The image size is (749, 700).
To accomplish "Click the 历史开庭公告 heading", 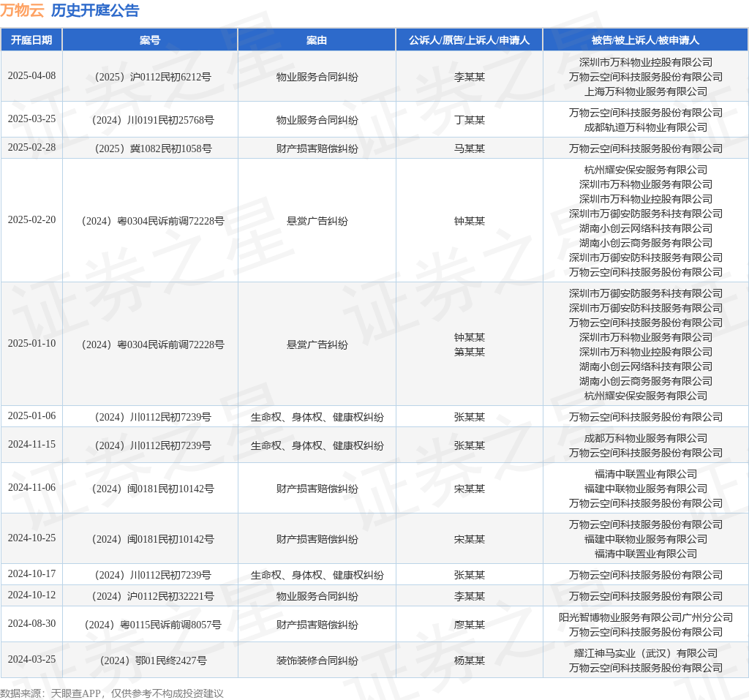I will click(95, 10).
